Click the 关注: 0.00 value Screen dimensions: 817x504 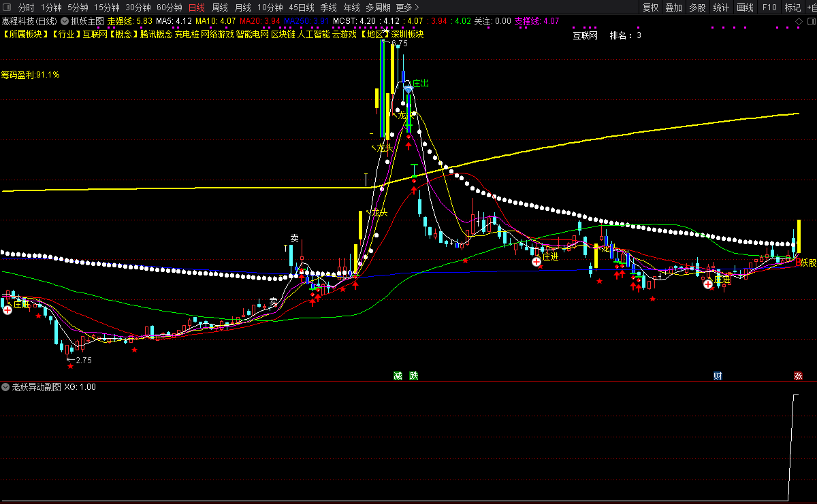pyautogui.click(x=492, y=21)
